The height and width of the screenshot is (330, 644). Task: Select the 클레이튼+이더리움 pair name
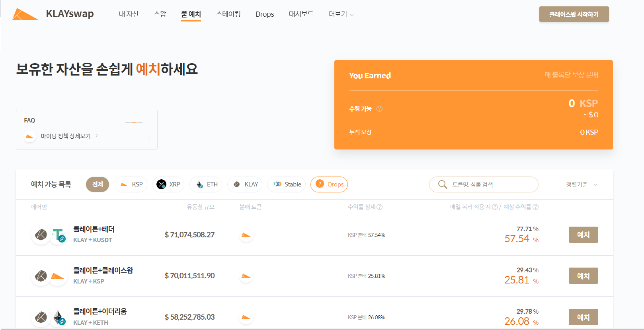tap(100, 311)
